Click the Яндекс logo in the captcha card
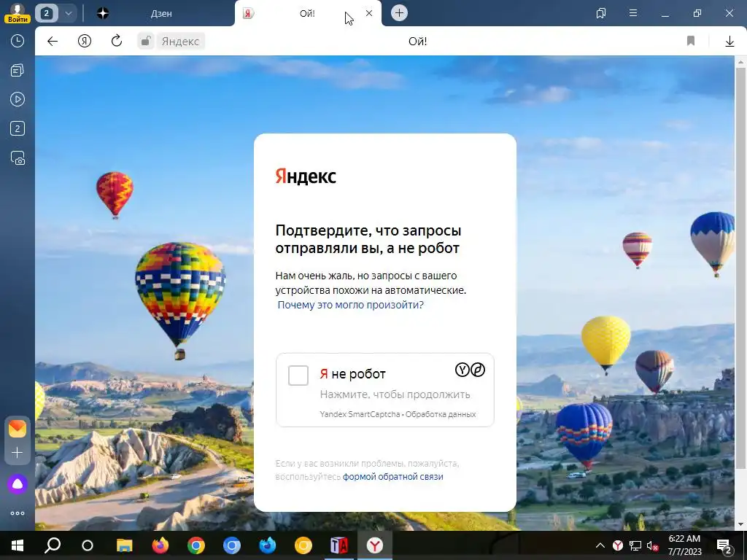This screenshot has height=560, width=747. 306,176
